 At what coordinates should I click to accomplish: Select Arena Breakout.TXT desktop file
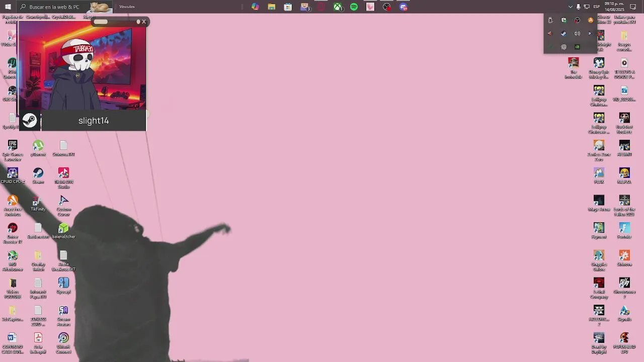pos(63,261)
